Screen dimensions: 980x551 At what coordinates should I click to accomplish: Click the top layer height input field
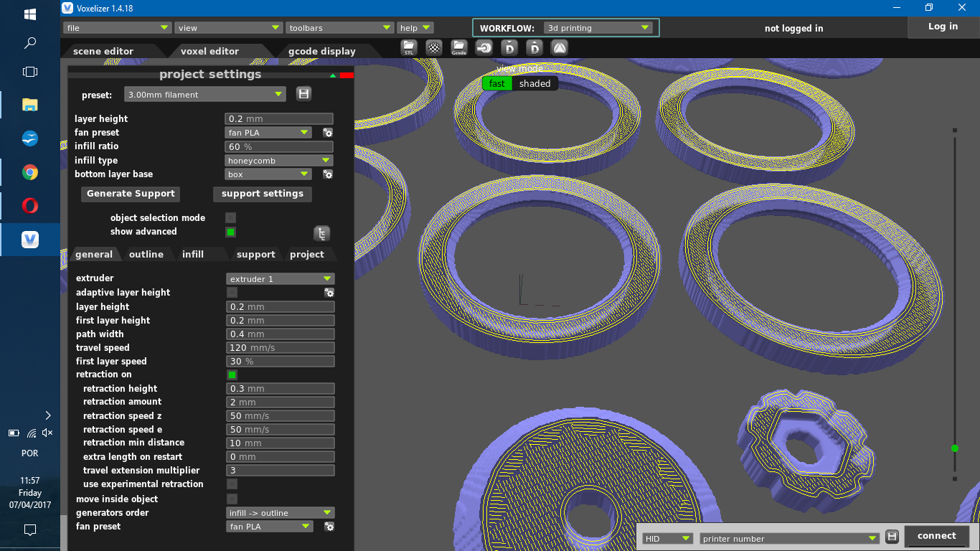click(x=279, y=119)
